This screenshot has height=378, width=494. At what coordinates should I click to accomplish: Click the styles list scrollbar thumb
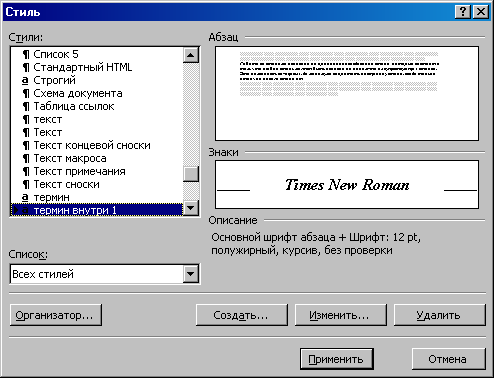pyautogui.click(x=191, y=174)
